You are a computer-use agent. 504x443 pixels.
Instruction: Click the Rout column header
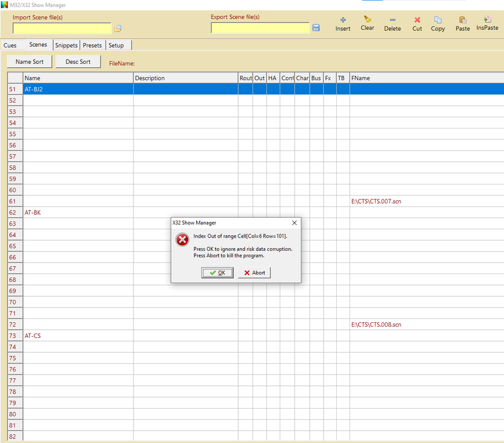coord(245,78)
